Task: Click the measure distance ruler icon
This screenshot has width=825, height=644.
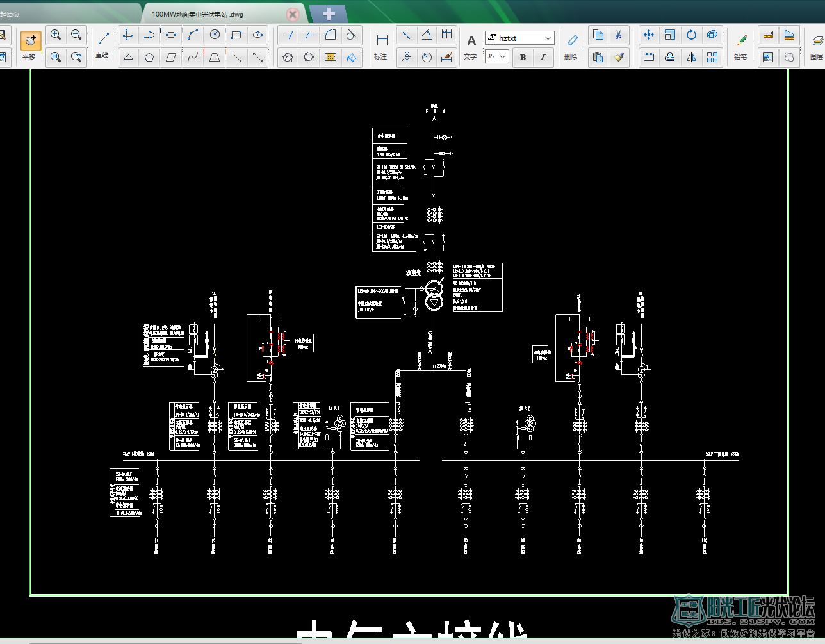Action: click(768, 35)
